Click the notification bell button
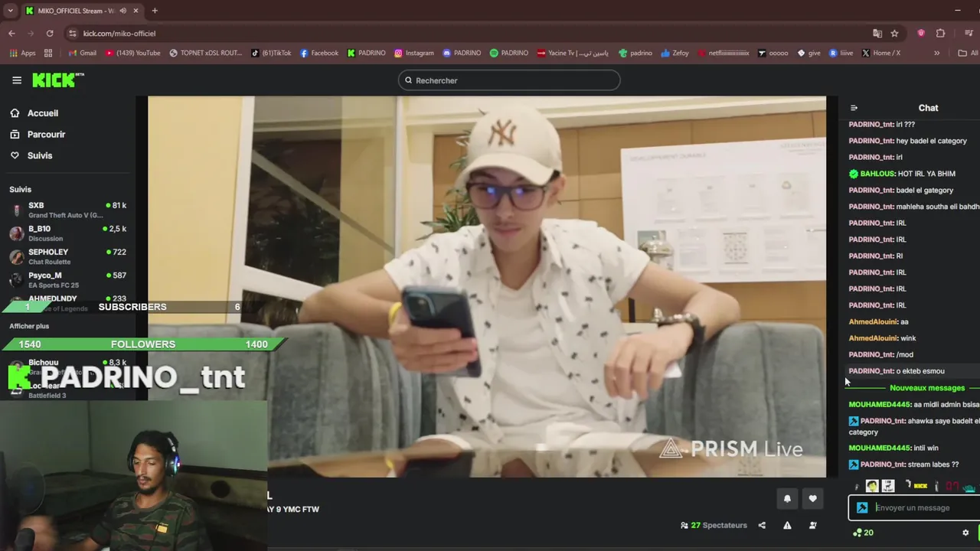The height and width of the screenshot is (551, 980). pos(787,499)
